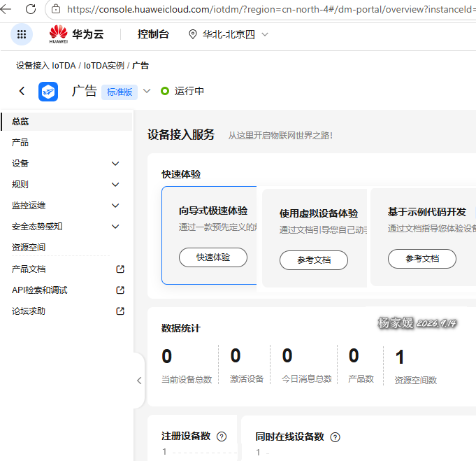Click 参考文档 under 使用虚拟设备体验
Viewport: 476px width, 461px height.
pyautogui.click(x=314, y=260)
